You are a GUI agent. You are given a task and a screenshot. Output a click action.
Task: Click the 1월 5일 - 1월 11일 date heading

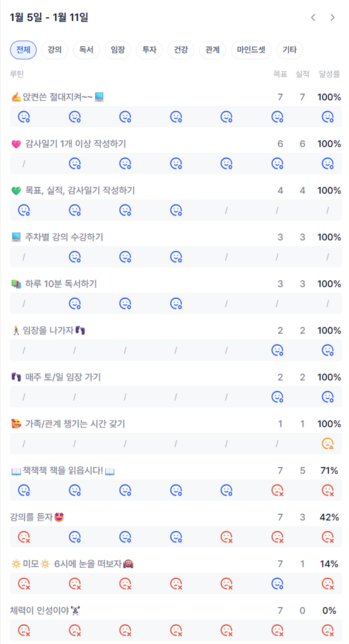49,18
